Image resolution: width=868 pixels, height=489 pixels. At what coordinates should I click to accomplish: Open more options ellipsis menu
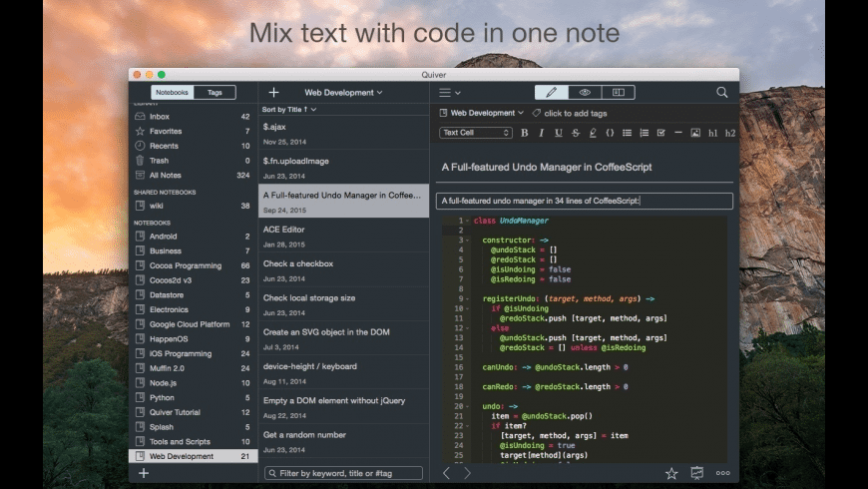(x=723, y=473)
